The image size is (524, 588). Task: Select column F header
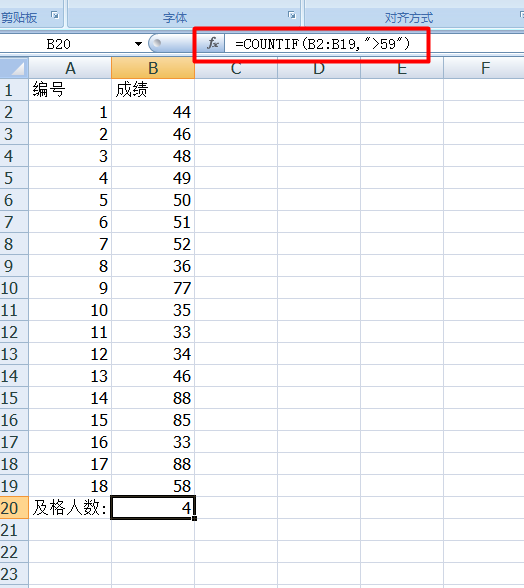pos(484,68)
